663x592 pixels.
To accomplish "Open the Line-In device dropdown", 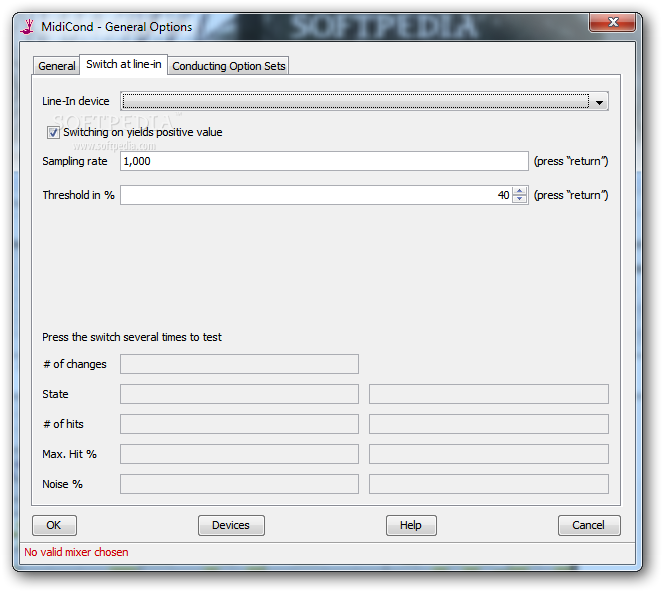I will tap(364, 101).
